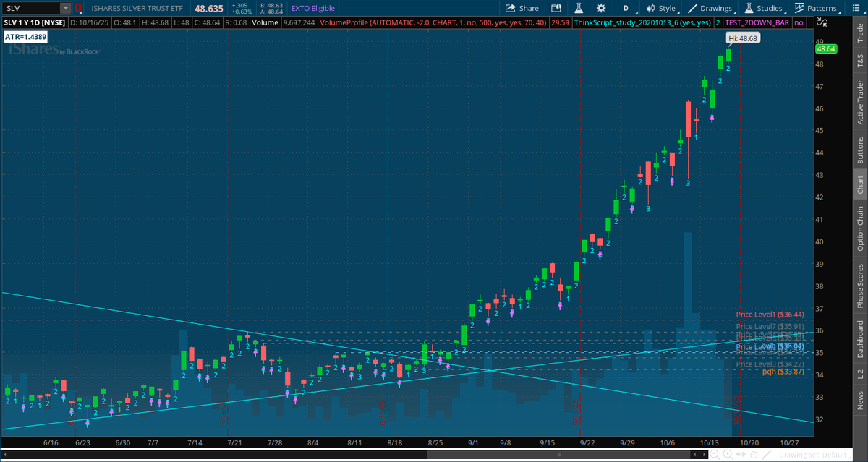
Task: Click the horizontal time scrollbar track
Action: [x=344, y=455]
